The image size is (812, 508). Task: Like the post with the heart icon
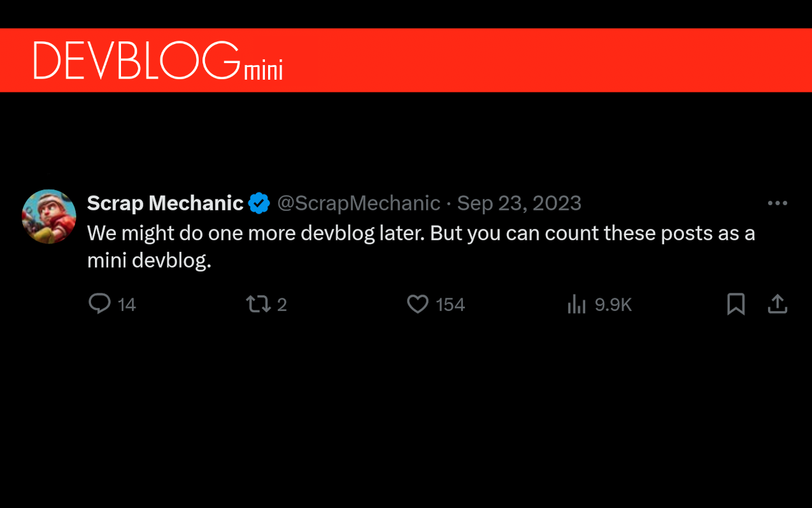point(418,304)
